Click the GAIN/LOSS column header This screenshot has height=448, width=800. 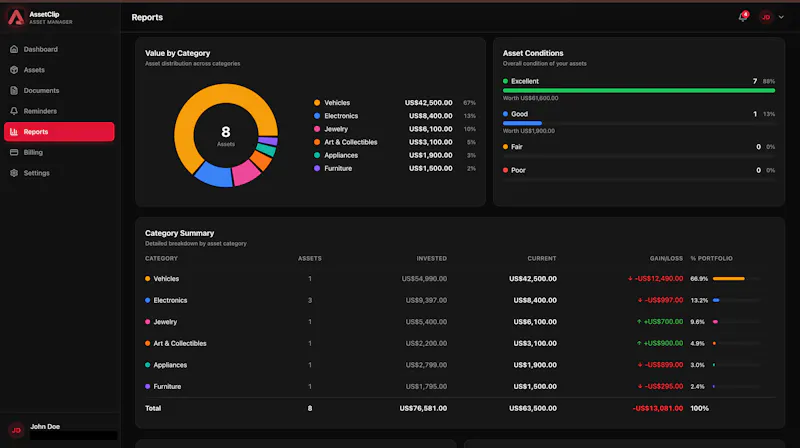tap(666, 259)
